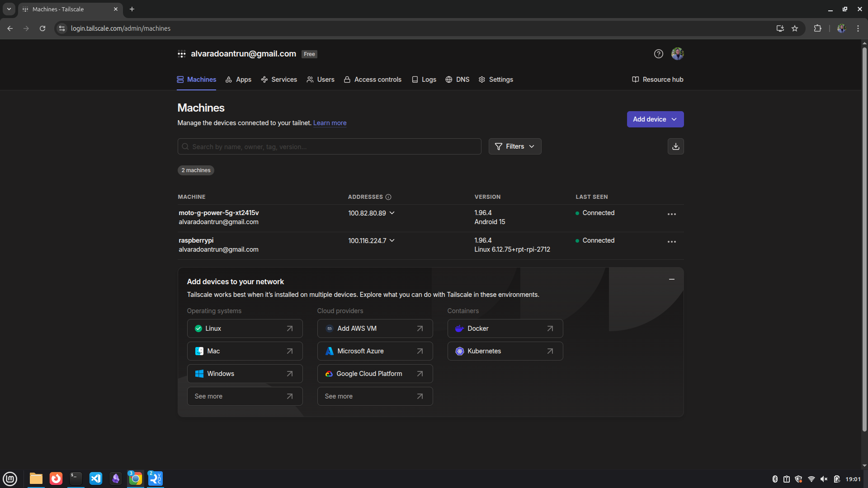Image resolution: width=868 pixels, height=488 pixels.
Task: Launch file manager from taskbar
Action: pos(36,479)
